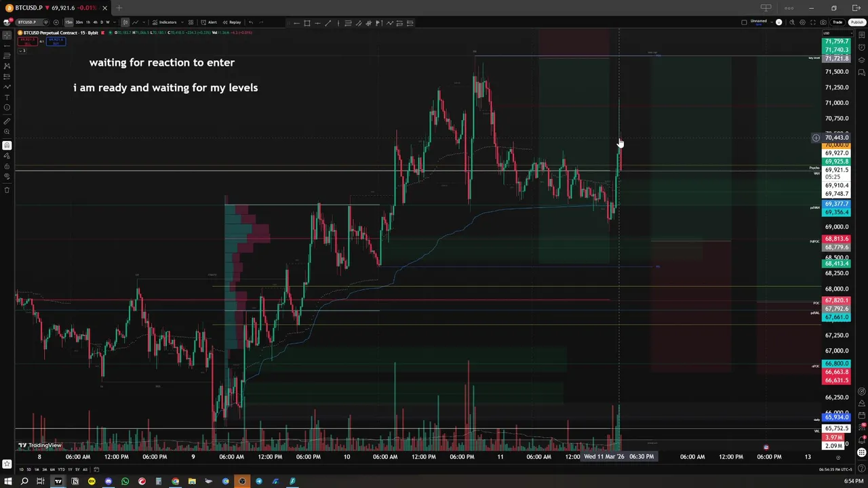Viewport: 868px width, 488px height.
Task: Switch chart to 4h timeframe
Action: coord(95,22)
